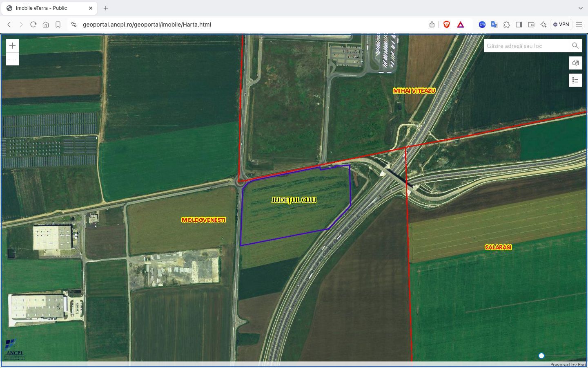Open the Brave Wallet icon

(x=531, y=25)
